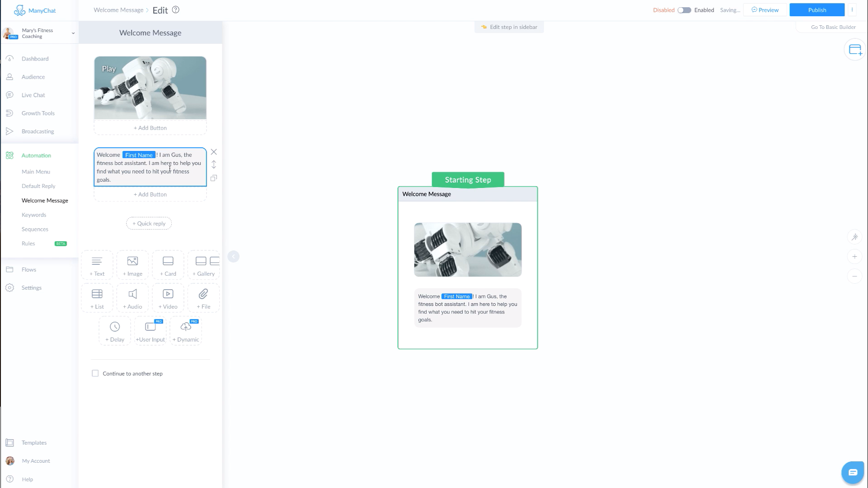Go to Growth Tools in sidebar
This screenshot has height=488, width=868.
pyautogui.click(x=38, y=113)
